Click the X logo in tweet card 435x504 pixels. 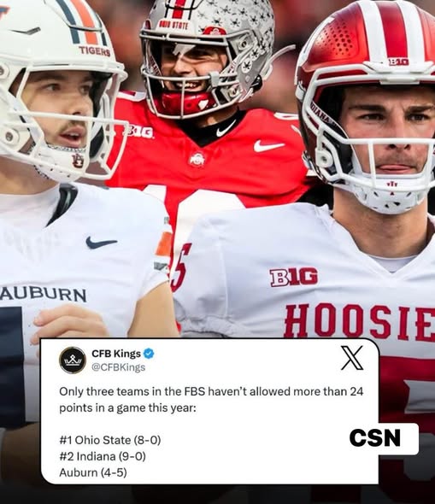[x=352, y=358]
